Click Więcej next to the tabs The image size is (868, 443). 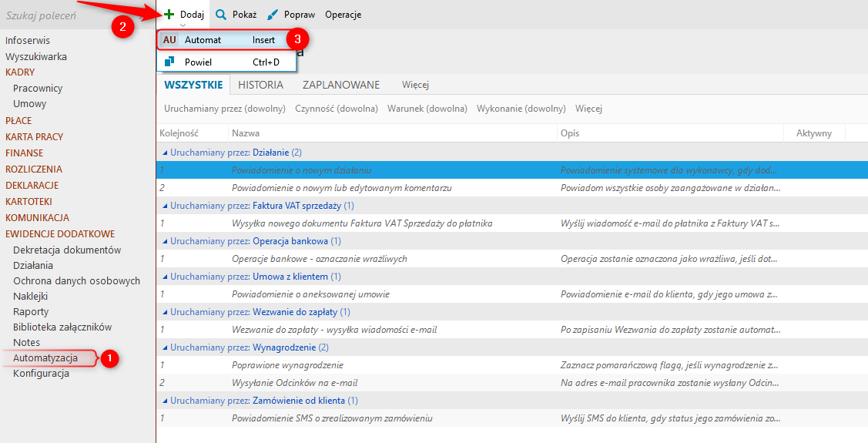coord(415,85)
